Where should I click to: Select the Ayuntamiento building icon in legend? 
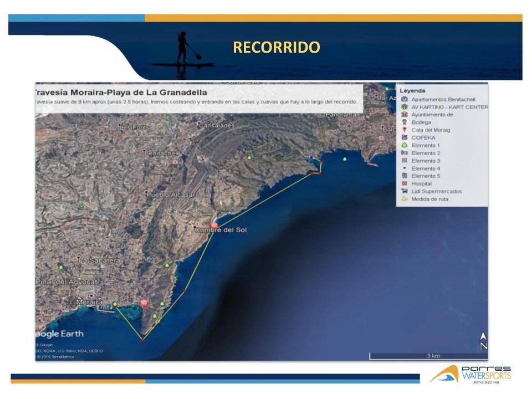point(404,115)
